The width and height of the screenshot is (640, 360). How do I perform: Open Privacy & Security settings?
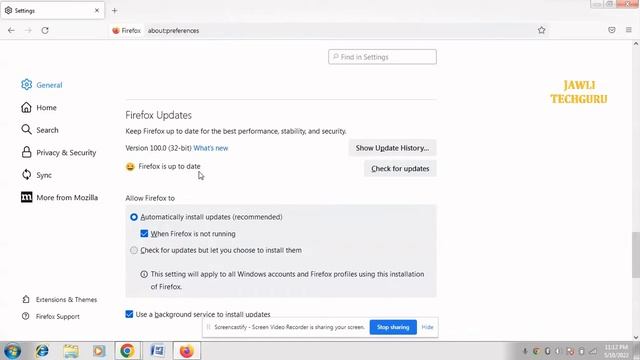[58, 153]
